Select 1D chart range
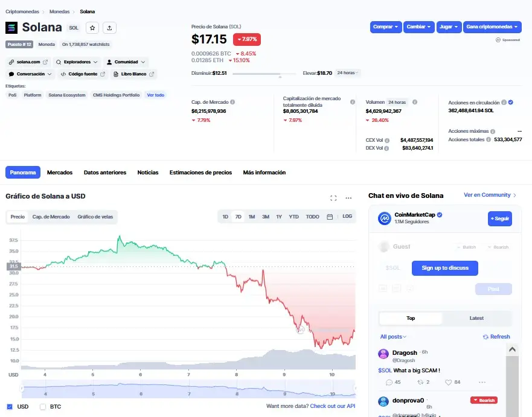This screenshot has height=417, width=532. 225,217
